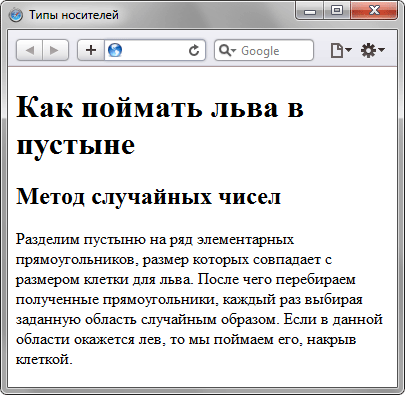Image resolution: width=405 pixels, height=395 pixels.
Task: Go back with the left arrow button
Action: [x=29, y=50]
